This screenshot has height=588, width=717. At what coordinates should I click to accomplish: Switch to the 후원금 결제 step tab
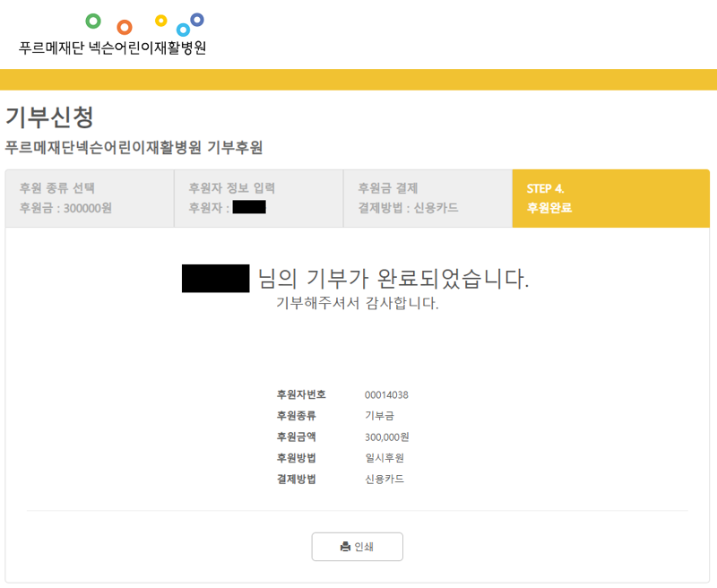click(428, 198)
